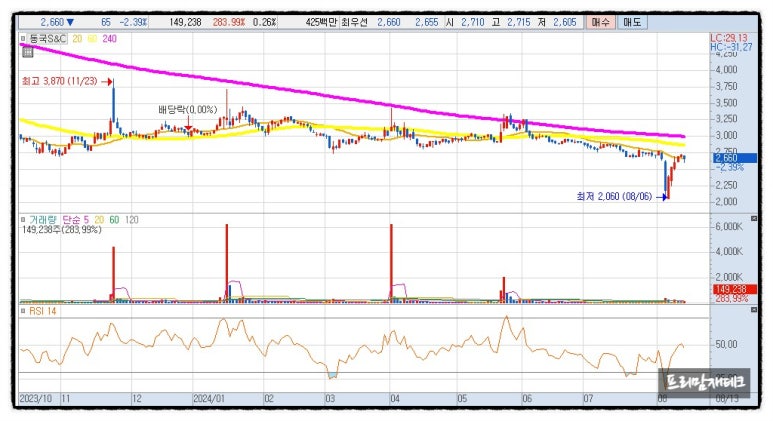Click the down arrow next to 2,660
Screen dimensions: 773x421
pyautogui.click(x=69, y=21)
